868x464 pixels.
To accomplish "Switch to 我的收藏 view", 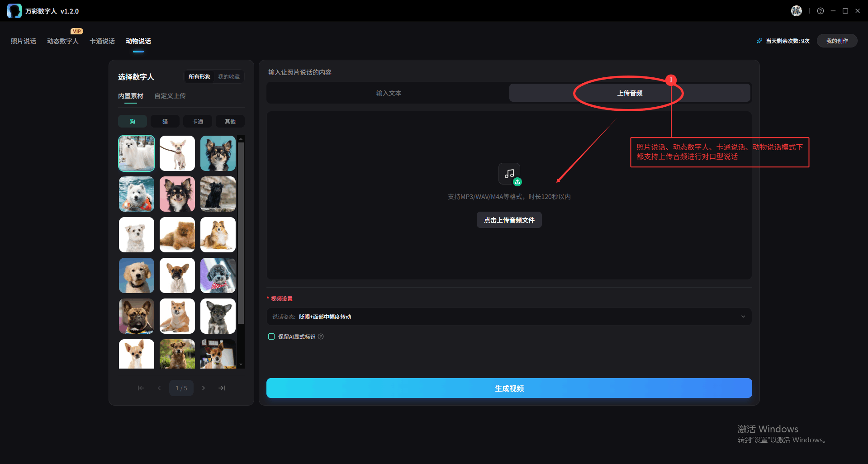I will pos(229,77).
